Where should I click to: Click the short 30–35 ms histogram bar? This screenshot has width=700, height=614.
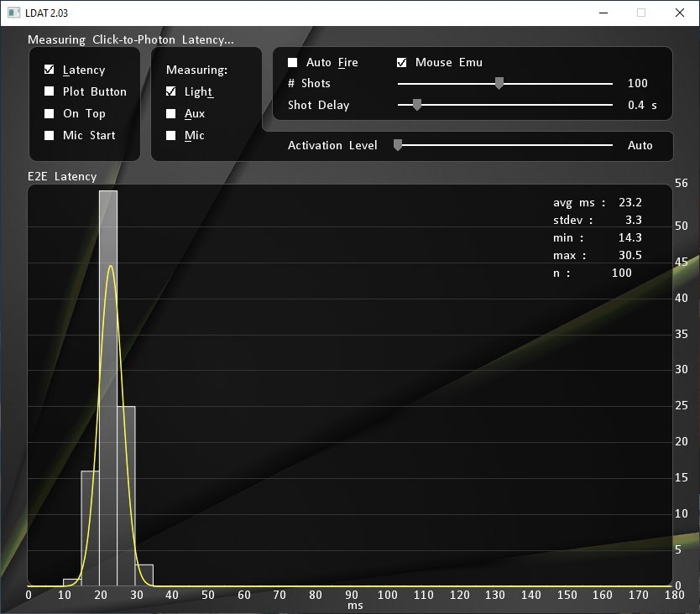pyautogui.click(x=144, y=575)
